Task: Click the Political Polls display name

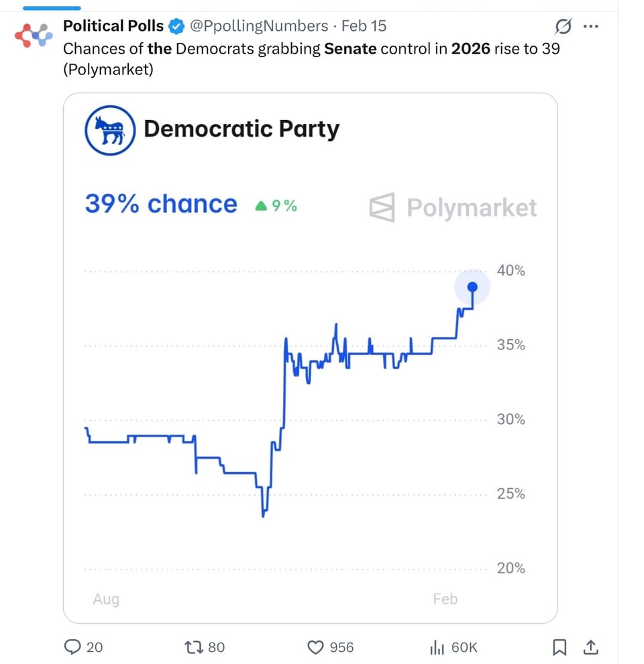Action: (x=113, y=26)
